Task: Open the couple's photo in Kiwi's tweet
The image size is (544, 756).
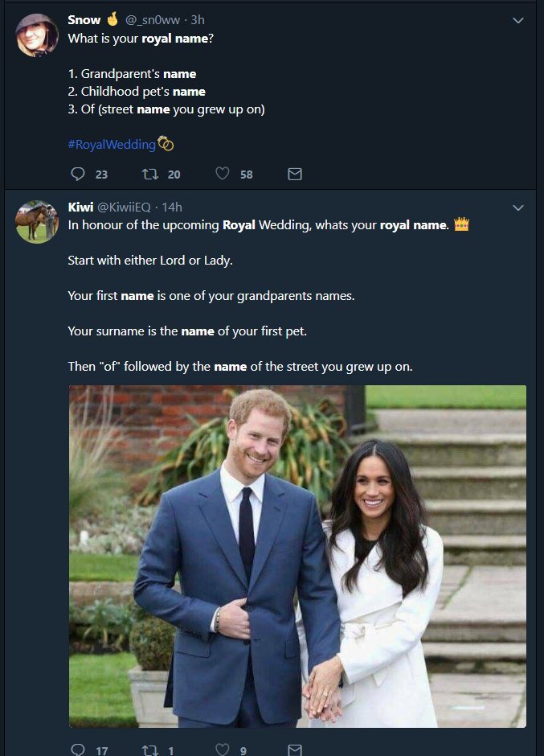Action: pos(297,557)
